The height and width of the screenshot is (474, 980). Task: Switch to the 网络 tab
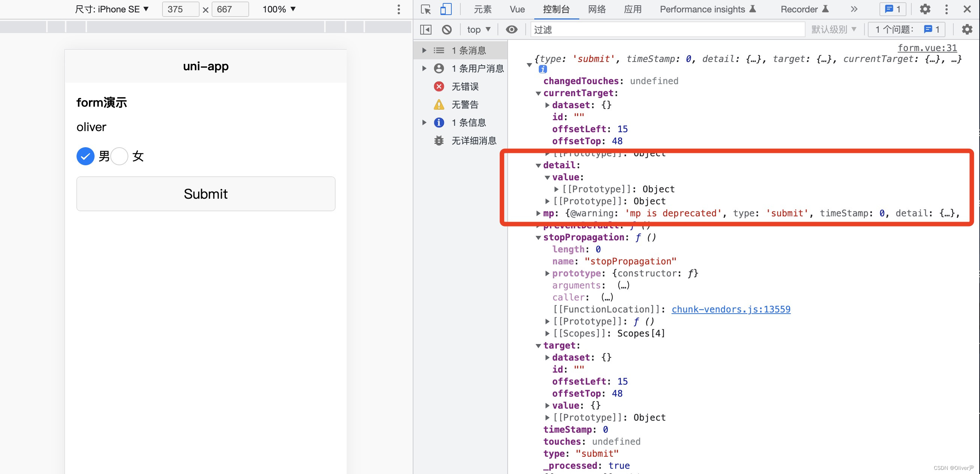[596, 9]
